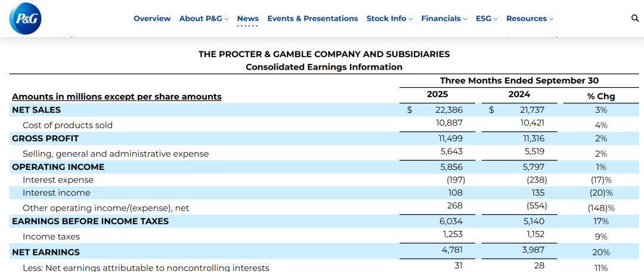The height and width of the screenshot is (272, 644).
Task: Select the NET EARNINGS row label
Action: 46,252
